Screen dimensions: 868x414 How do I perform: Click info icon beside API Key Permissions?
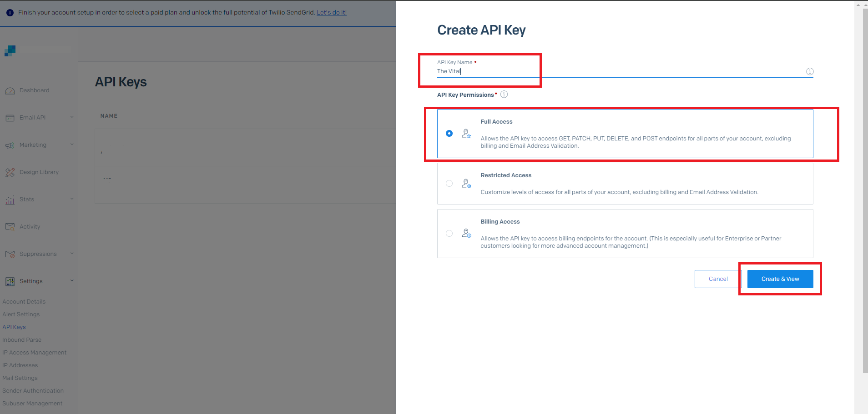[504, 95]
